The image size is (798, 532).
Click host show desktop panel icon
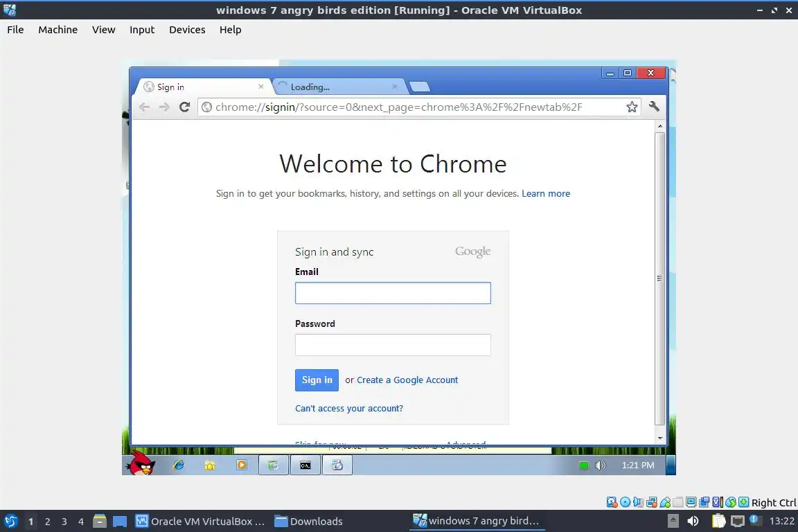tap(120, 522)
